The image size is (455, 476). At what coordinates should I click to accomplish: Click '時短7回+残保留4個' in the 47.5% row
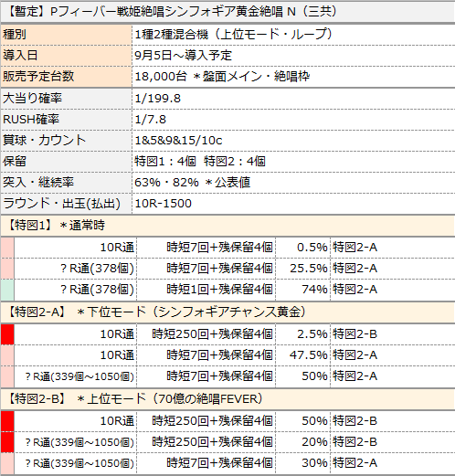coord(219,355)
